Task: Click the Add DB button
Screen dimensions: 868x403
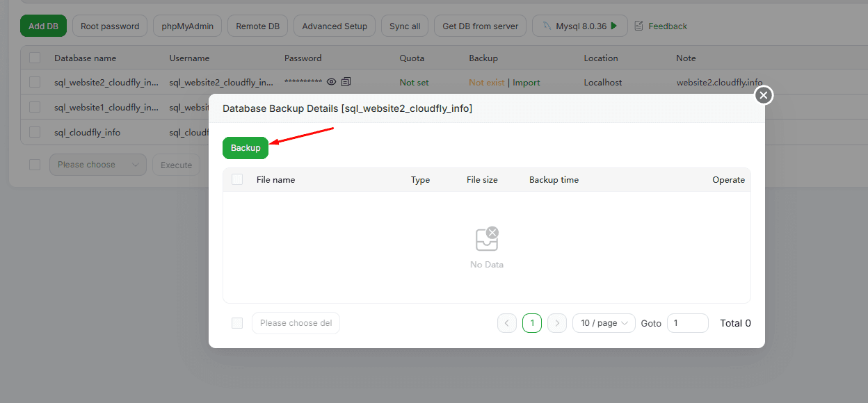Action: 43,26
